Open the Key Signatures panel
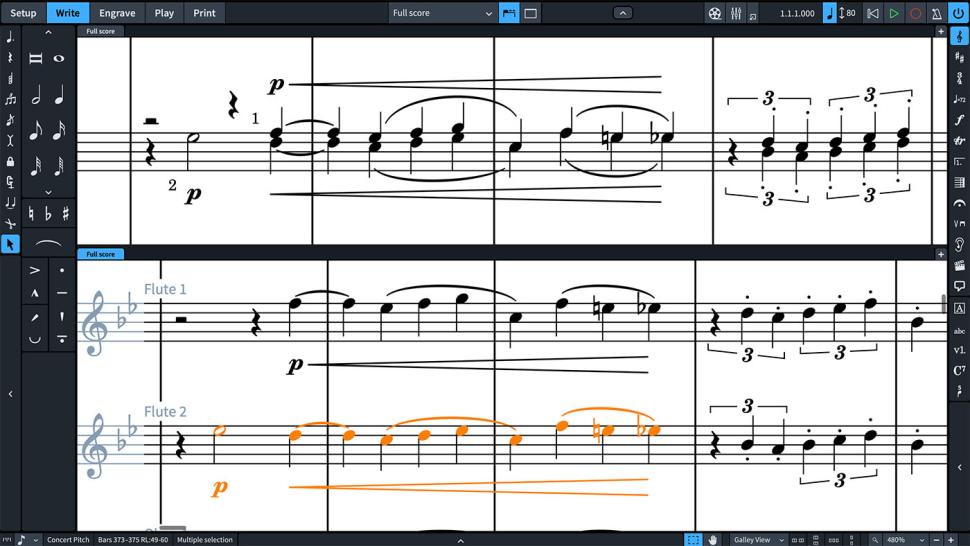Image resolution: width=970 pixels, height=546 pixels. click(x=959, y=57)
